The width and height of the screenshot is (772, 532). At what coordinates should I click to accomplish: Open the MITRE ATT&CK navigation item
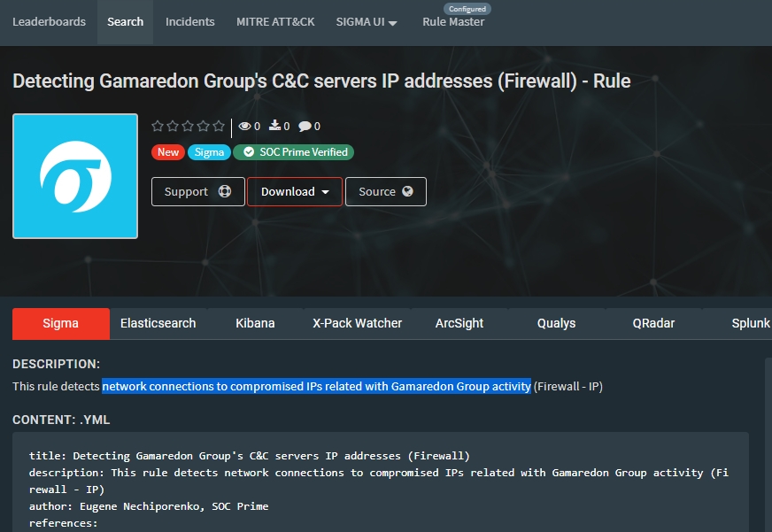tap(275, 22)
